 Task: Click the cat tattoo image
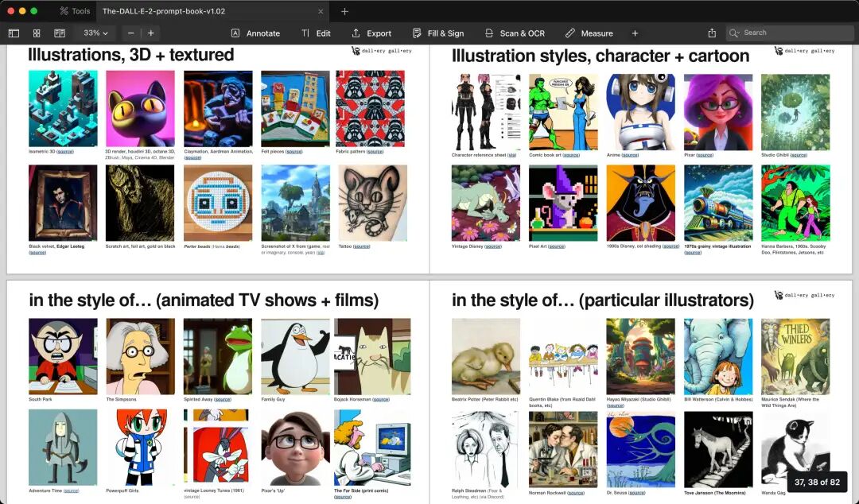pyautogui.click(x=373, y=203)
